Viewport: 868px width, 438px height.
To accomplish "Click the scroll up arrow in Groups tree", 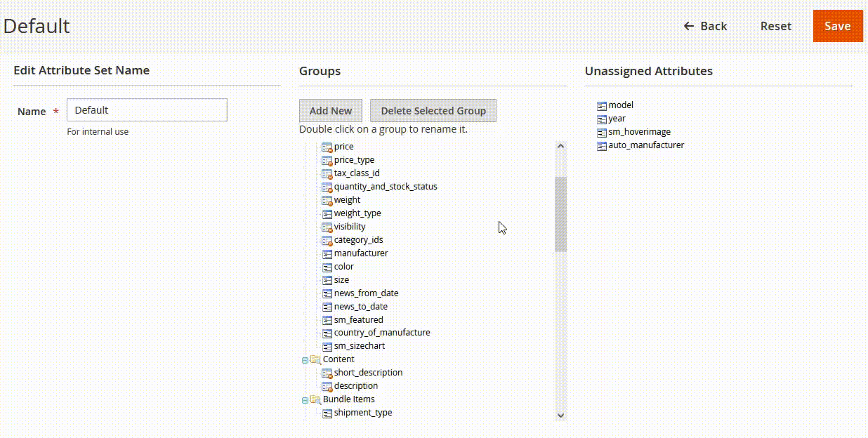I will [560, 146].
